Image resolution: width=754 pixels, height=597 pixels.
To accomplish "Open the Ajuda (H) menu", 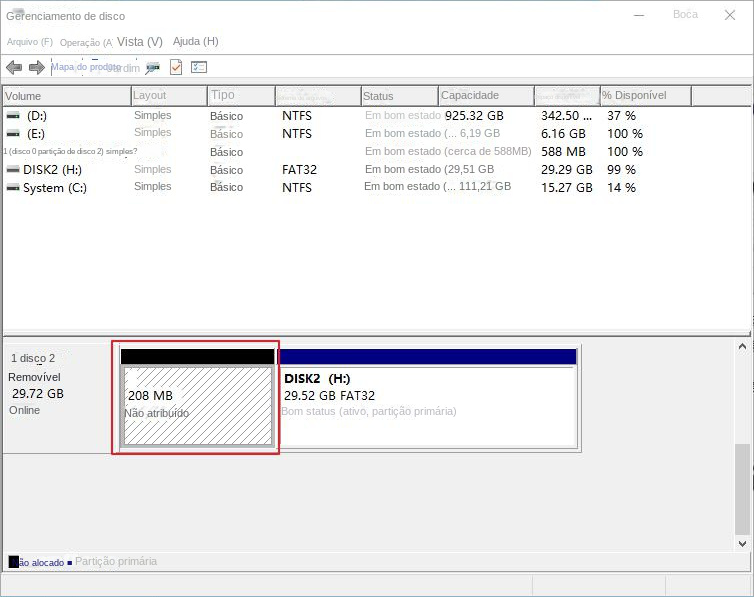I will click(x=195, y=42).
